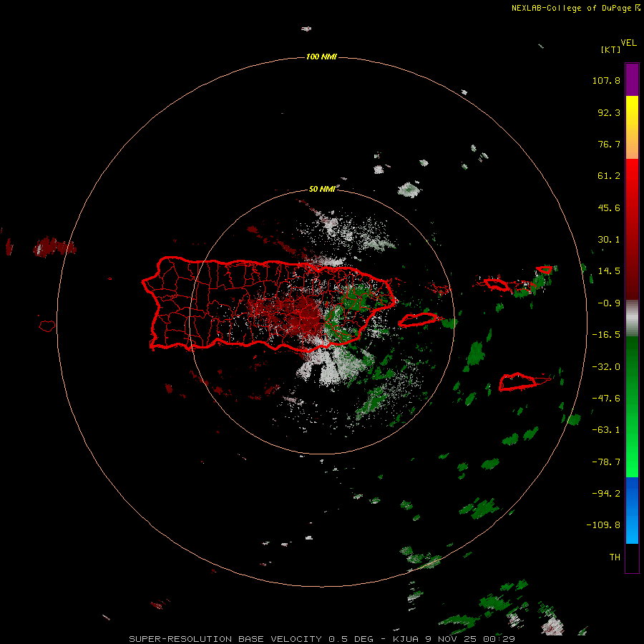Viewport: 644px width, 644px height.
Task: Click the -16.5 velocity scale value
Action: pyautogui.click(x=606, y=335)
